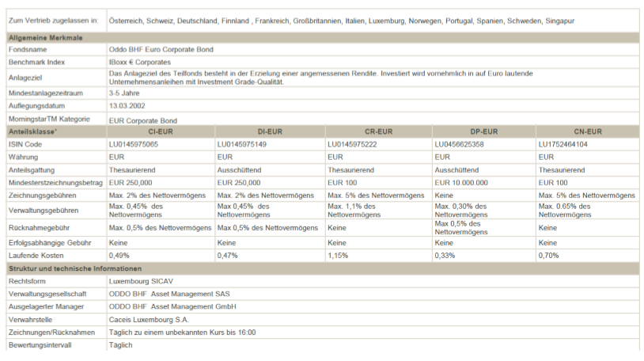Select ongoing cost value '0,70%'

pyautogui.click(x=549, y=256)
